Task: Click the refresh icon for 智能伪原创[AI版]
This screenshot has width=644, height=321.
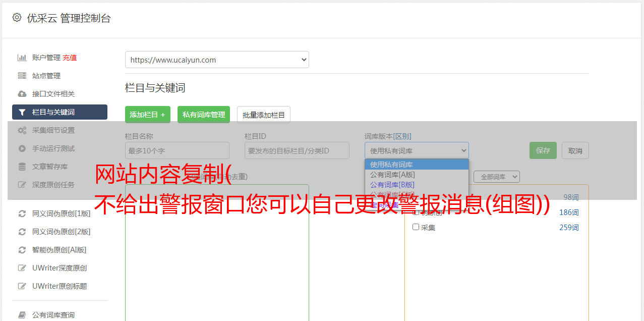Action: click(22, 250)
